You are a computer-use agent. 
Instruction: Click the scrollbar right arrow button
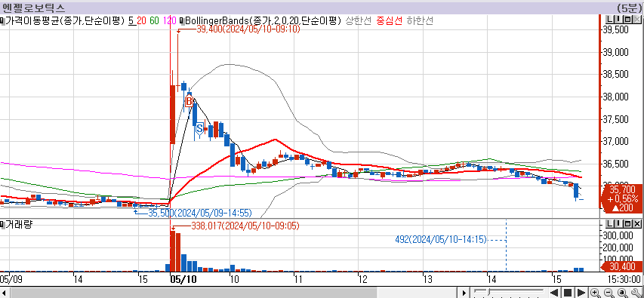[464, 293]
